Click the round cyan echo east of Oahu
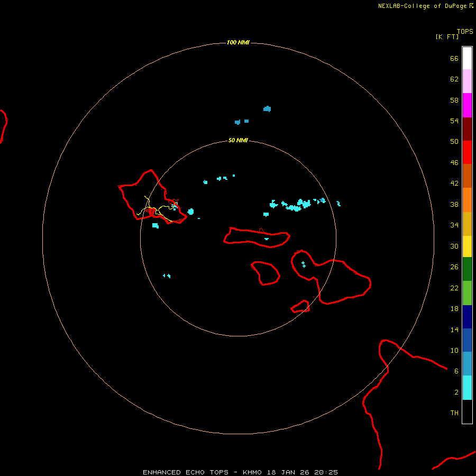 click(x=190, y=212)
